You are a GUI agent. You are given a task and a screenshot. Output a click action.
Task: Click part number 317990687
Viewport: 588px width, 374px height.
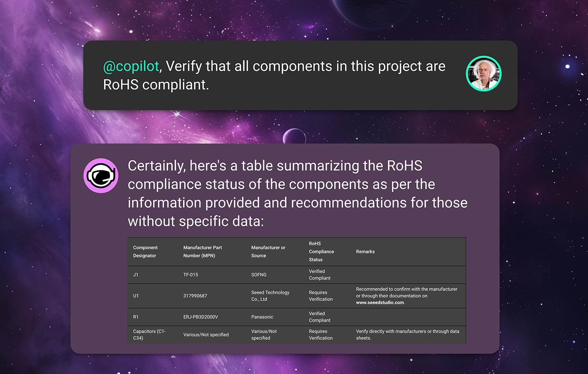(x=195, y=296)
